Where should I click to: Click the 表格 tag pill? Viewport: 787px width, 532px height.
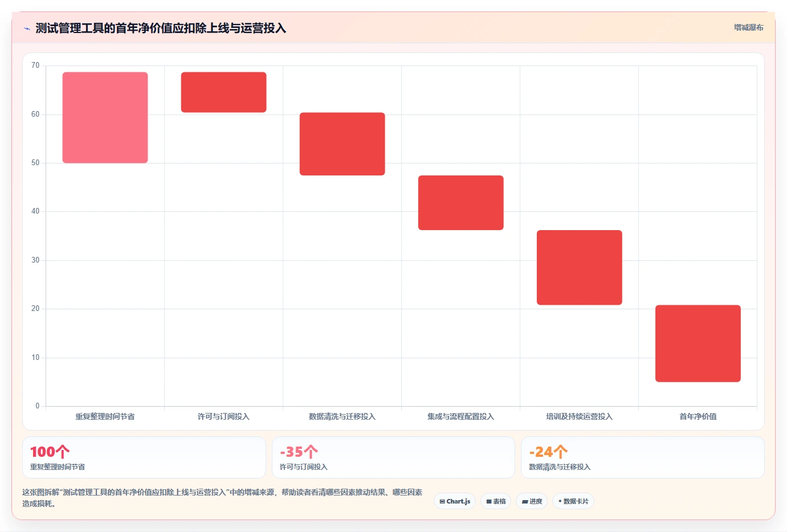point(496,501)
